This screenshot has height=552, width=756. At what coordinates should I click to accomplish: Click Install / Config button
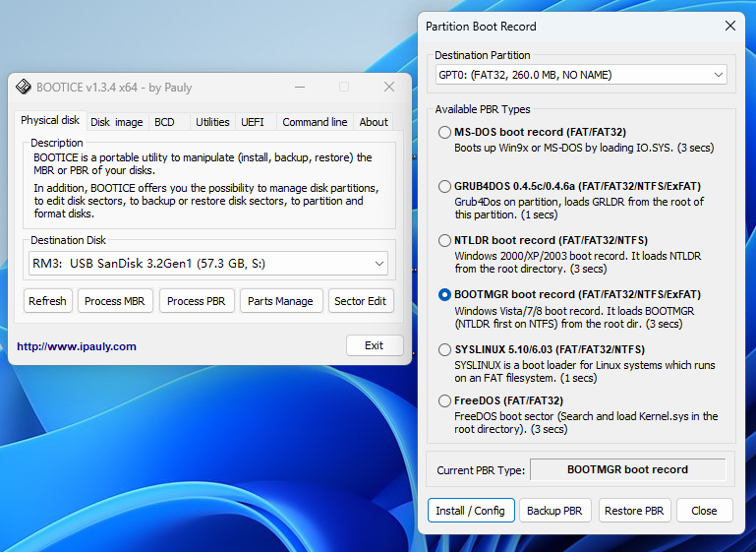click(471, 511)
